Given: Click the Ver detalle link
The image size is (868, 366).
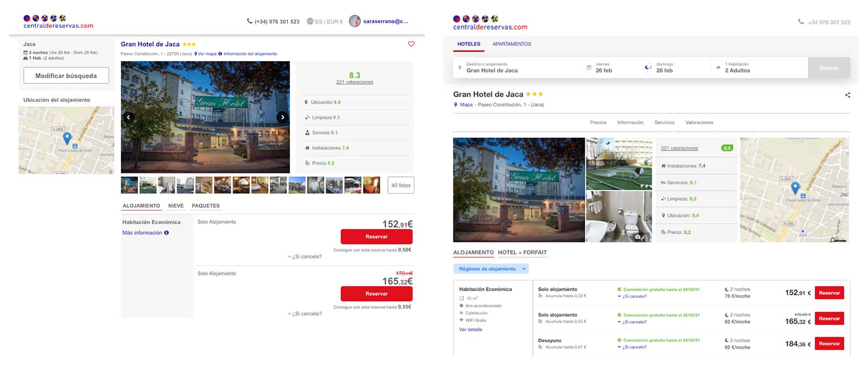Looking at the screenshot, I should pos(470,330).
